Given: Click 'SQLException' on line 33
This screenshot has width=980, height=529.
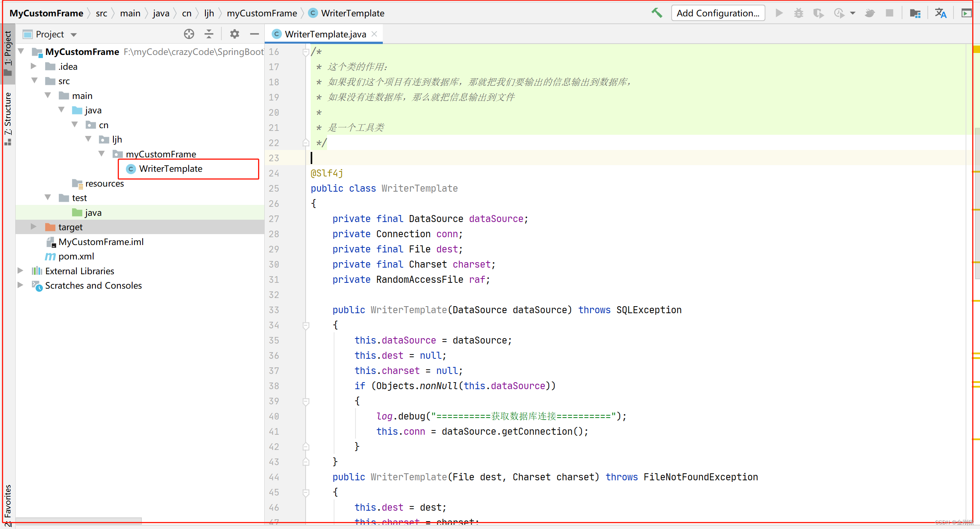Looking at the screenshot, I should (649, 310).
